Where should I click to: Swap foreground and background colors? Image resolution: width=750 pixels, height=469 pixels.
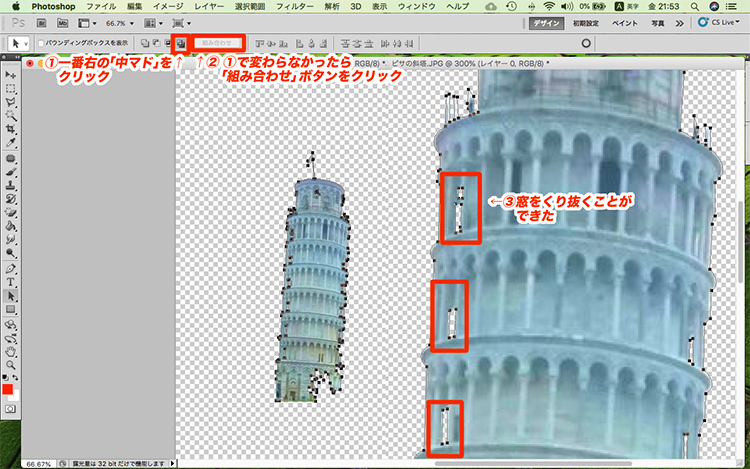(x=16, y=377)
